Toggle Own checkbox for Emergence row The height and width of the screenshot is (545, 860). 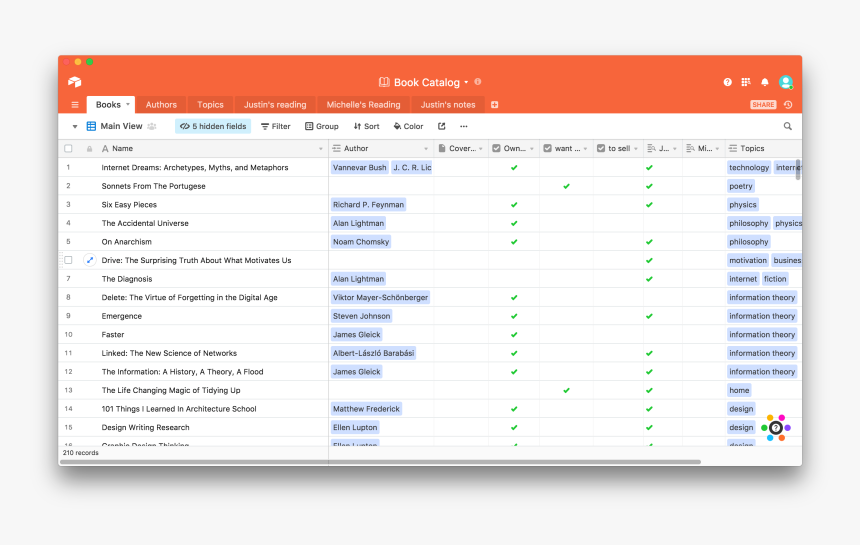(x=514, y=316)
